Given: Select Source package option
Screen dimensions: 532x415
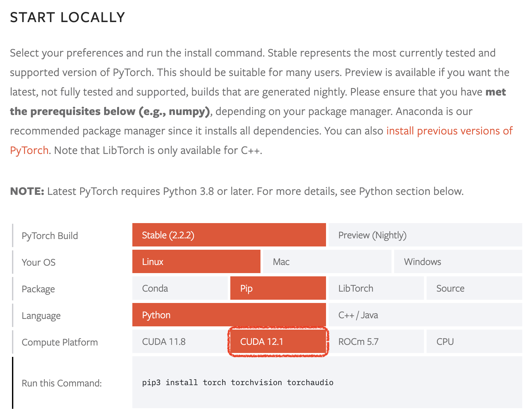Looking at the screenshot, I should [474, 288].
